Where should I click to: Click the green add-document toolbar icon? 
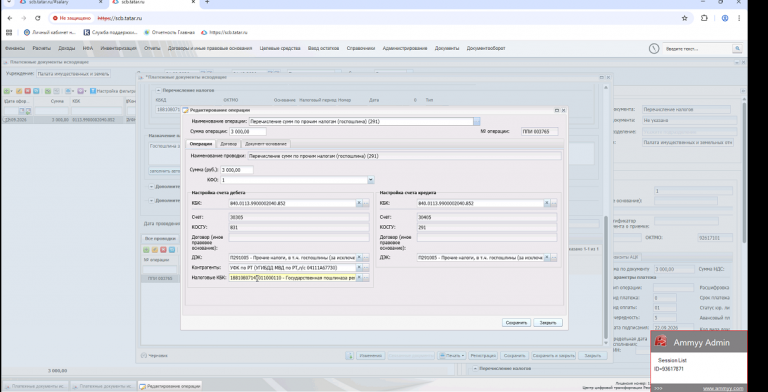7,91
